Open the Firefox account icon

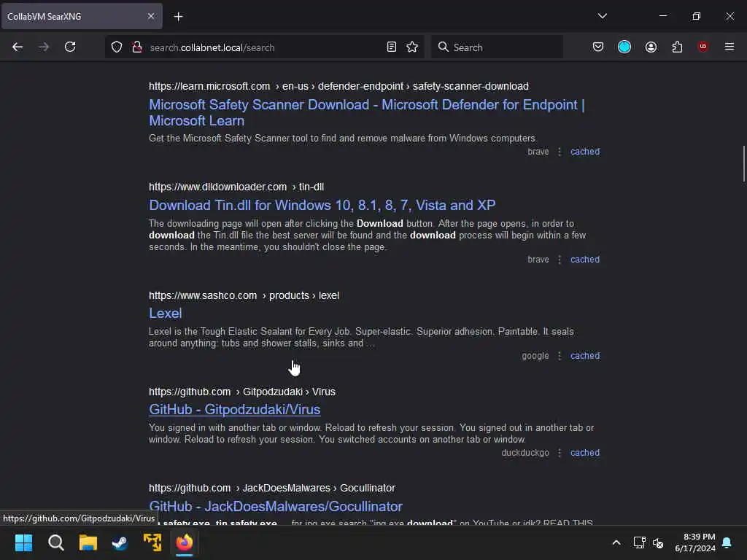point(651,47)
